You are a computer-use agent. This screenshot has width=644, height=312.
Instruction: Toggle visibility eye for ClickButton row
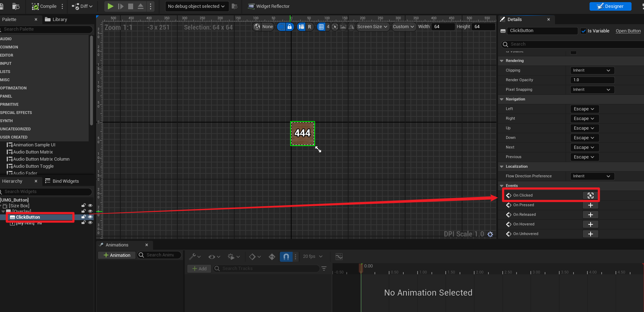(x=90, y=217)
